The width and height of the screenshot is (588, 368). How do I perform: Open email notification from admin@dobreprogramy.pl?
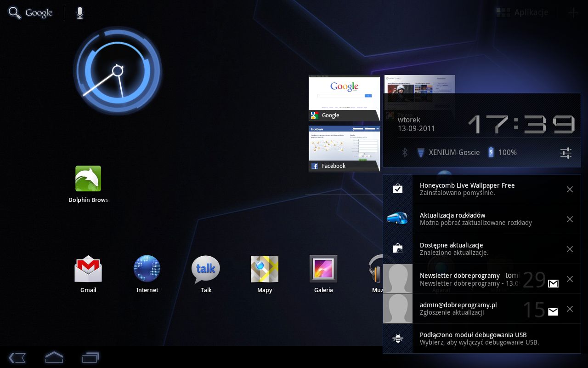464,309
